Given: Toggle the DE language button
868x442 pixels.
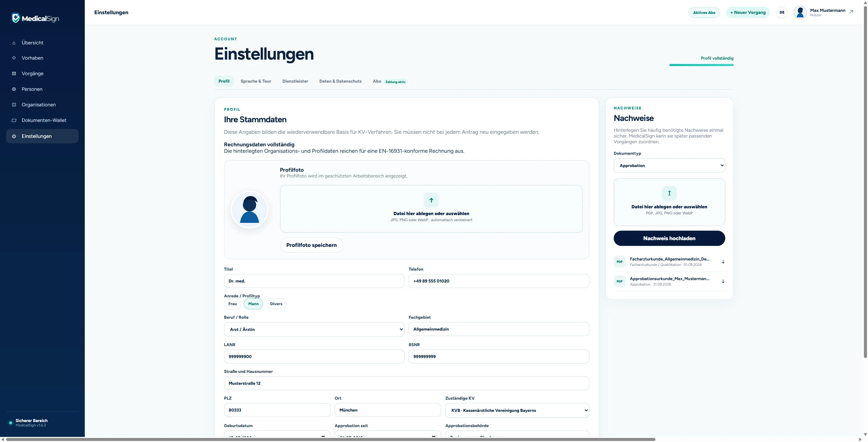Looking at the screenshot, I should pos(782,13).
